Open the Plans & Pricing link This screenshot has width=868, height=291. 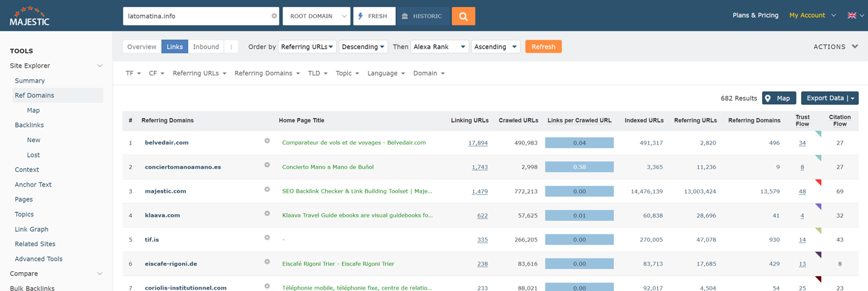pos(755,16)
